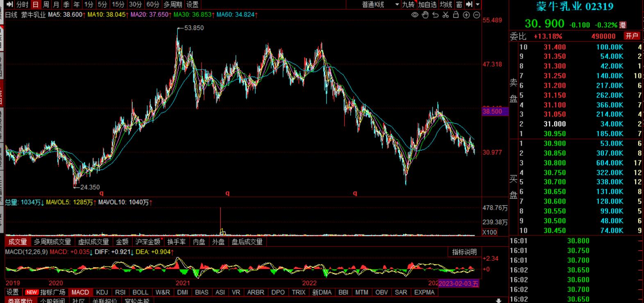644x303 pixels.
Task: Click the 38.500 price axis marker
Action: (x=495, y=111)
